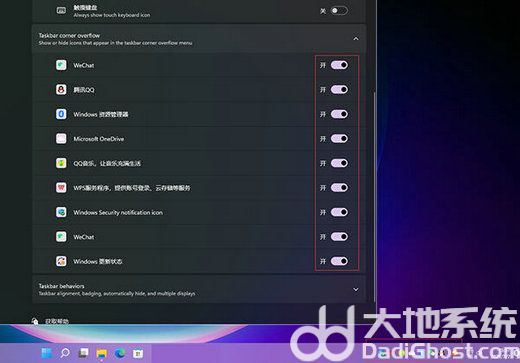This screenshot has width=520, height=363.
Task: Disable Windows Security notification icon toggle
Action: tap(339, 212)
